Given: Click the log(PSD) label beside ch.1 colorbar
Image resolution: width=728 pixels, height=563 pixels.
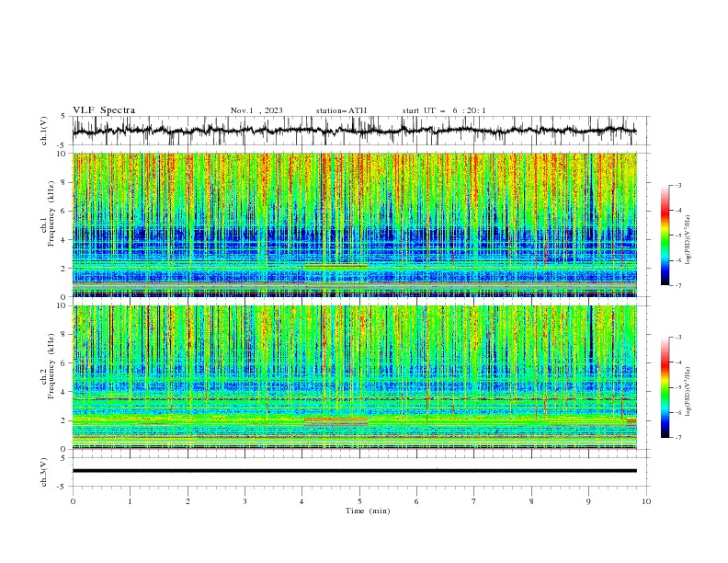Looking at the screenshot, I should (688, 240).
